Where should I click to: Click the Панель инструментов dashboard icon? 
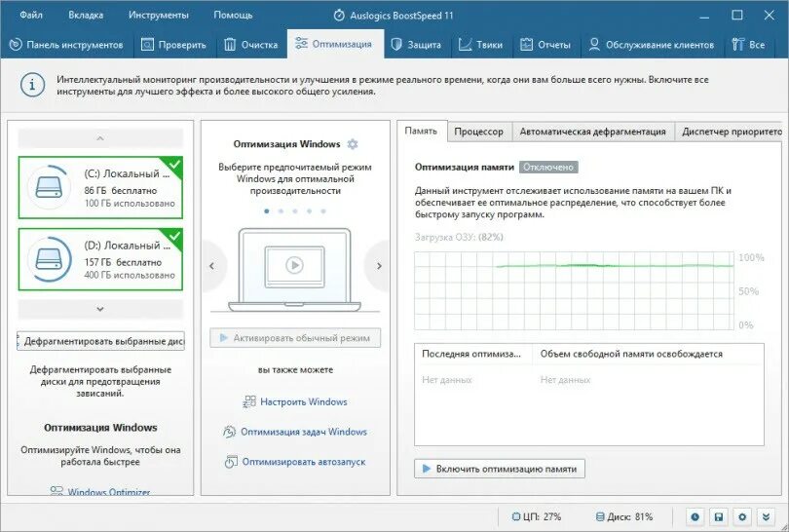pyautogui.click(x=17, y=45)
